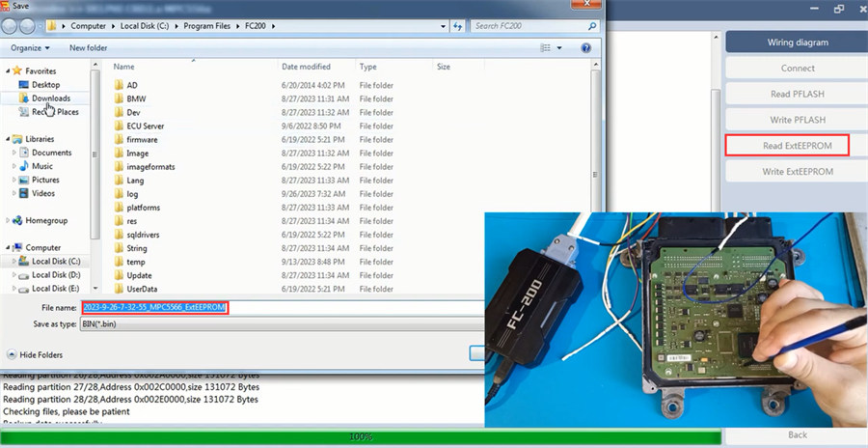The height and width of the screenshot is (448, 868).
Task: Select Local Disk (D:) in navigation tree
Action: point(55,275)
